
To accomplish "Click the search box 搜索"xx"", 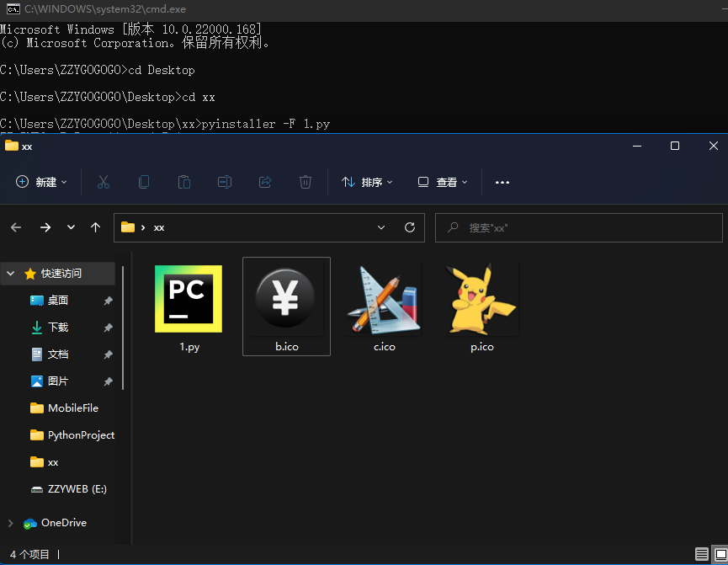I will (578, 227).
